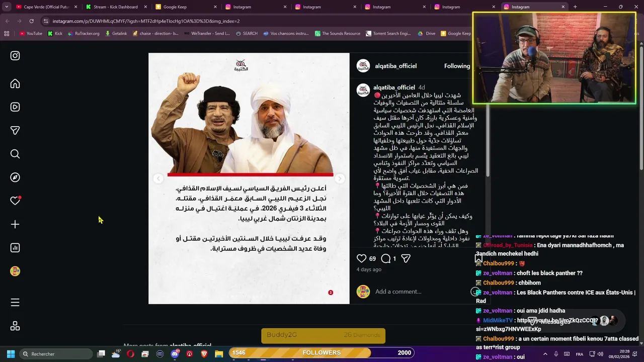644x362 pixels.
Task: Open alqatiba_officiel username in caption
Action: pyautogui.click(x=394, y=87)
